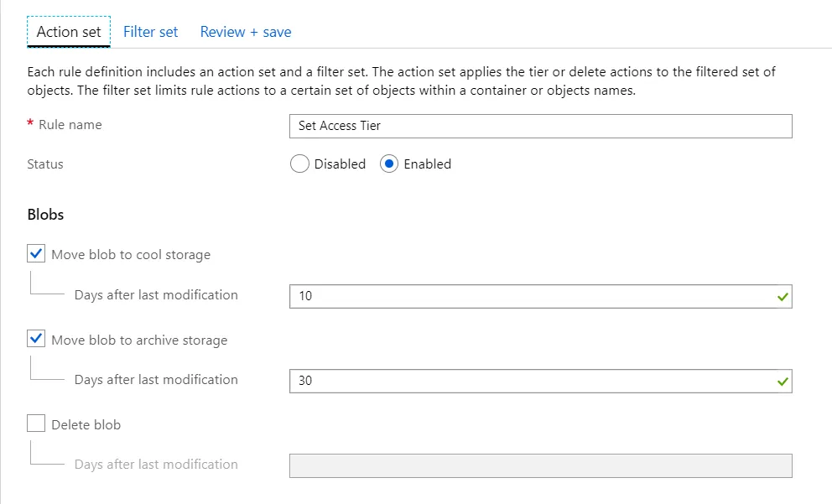The image size is (832, 504).
Task: Switch to the Filter set tab
Action: 151,32
